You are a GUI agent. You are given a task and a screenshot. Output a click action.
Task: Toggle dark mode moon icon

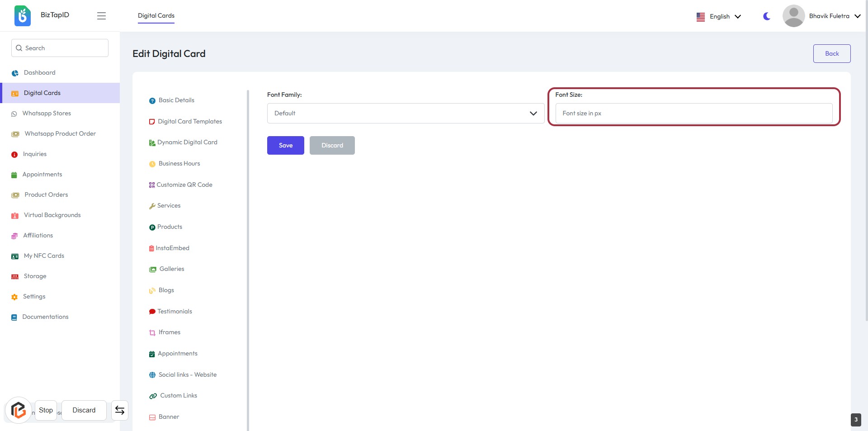[x=766, y=16]
